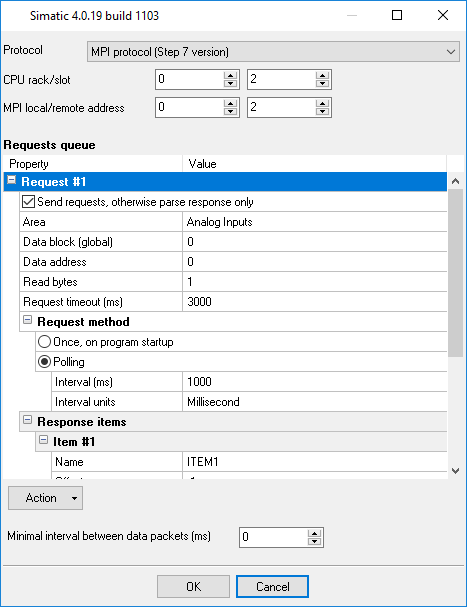Collapse the Request #1 node
The image size is (467, 607).
click(x=12, y=180)
